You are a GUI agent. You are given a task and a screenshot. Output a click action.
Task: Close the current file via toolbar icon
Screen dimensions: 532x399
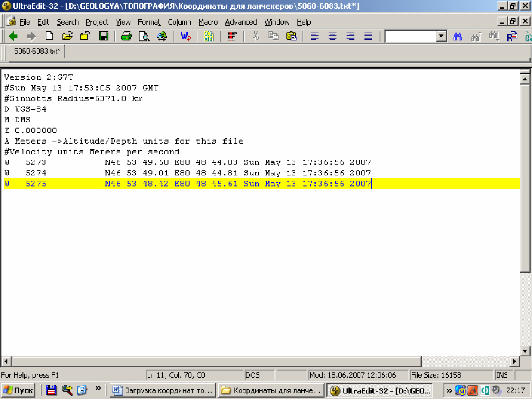coord(85,36)
